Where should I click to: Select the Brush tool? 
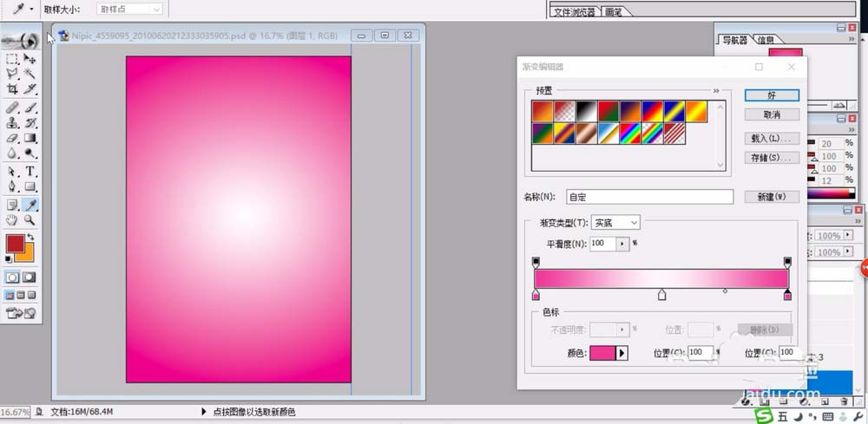click(x=30, y=108)
